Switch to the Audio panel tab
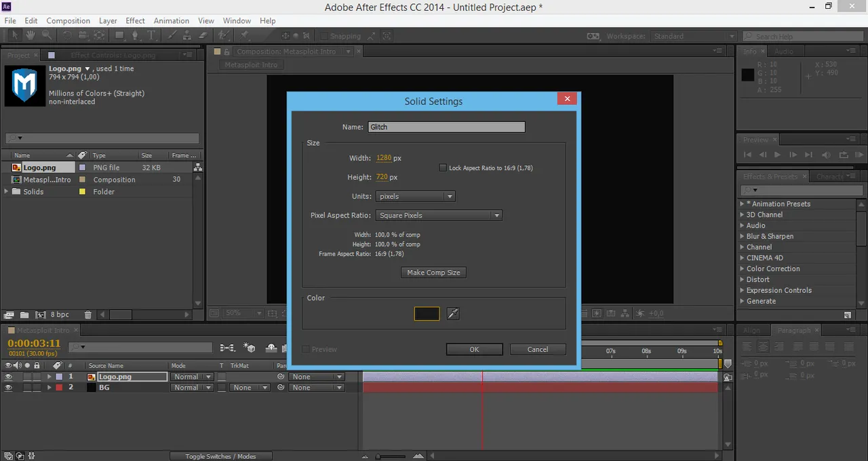868x461 pixels. pyautogui.click(x=784, y=52)
